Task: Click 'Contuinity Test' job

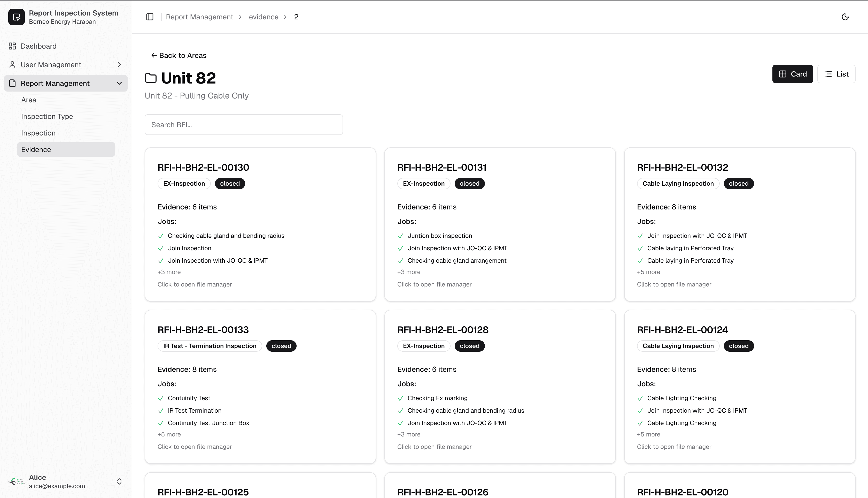Action: coord(189,398)
